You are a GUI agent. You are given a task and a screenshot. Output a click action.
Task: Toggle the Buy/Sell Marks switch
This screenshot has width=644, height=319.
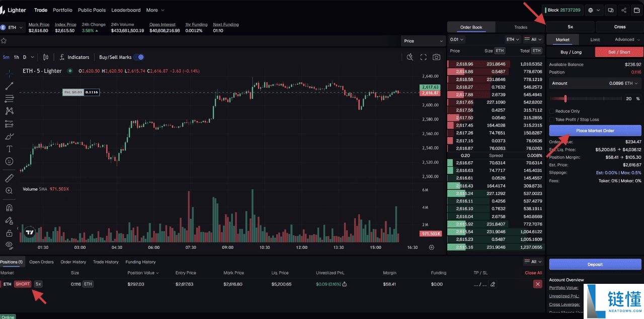point(138,57)
